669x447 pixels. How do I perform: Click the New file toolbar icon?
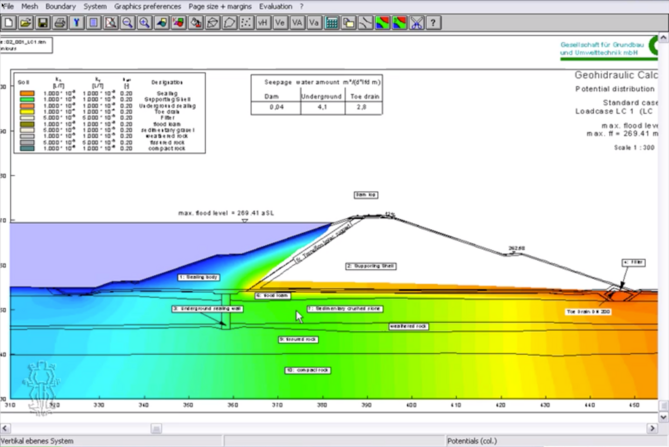click(9, 22)
